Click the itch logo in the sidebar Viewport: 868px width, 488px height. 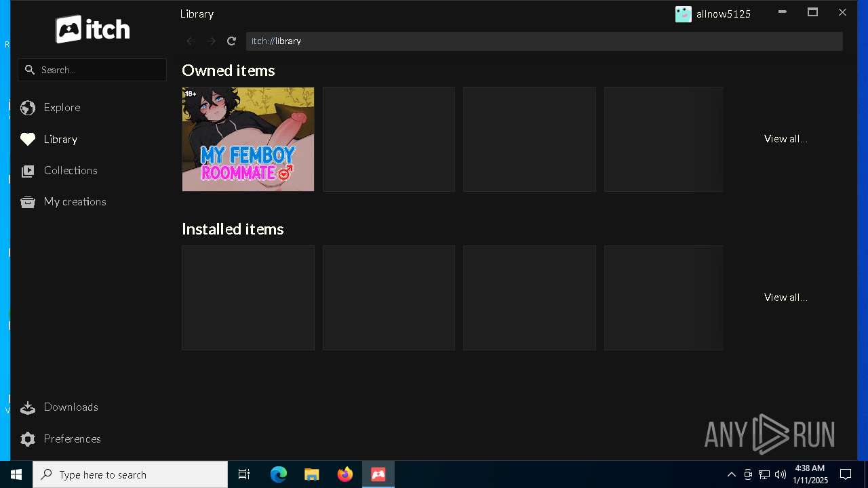[x=92, y=29]
